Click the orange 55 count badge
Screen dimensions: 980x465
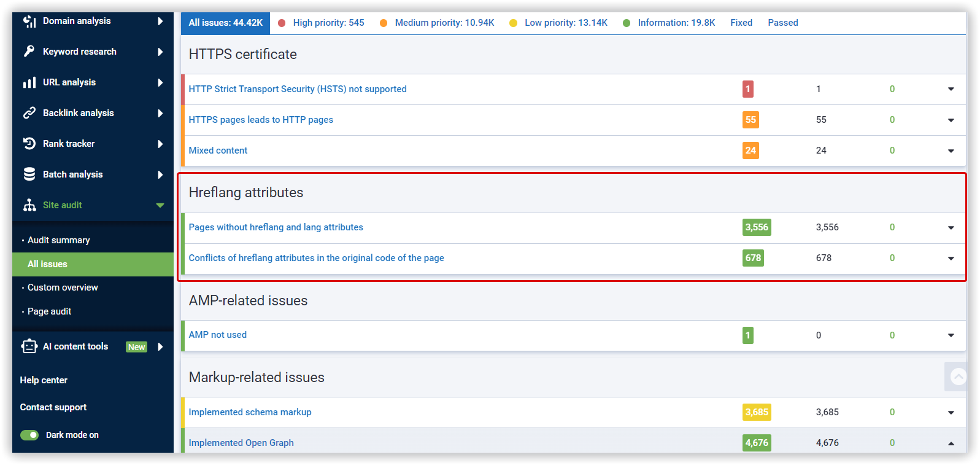click(x=750, y=120)
